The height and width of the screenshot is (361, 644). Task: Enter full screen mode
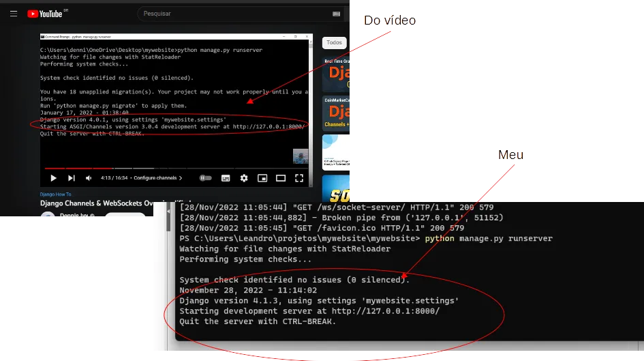(298, 178)
